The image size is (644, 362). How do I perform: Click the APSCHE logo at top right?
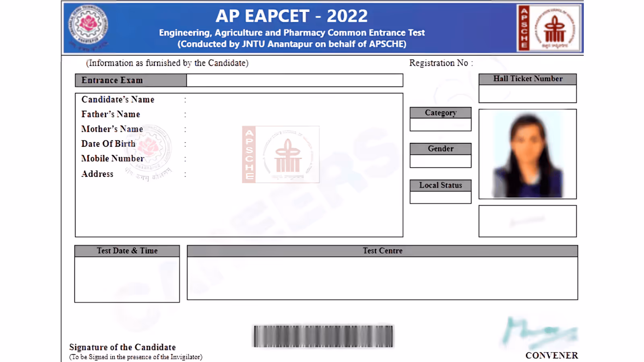(549, 28)
